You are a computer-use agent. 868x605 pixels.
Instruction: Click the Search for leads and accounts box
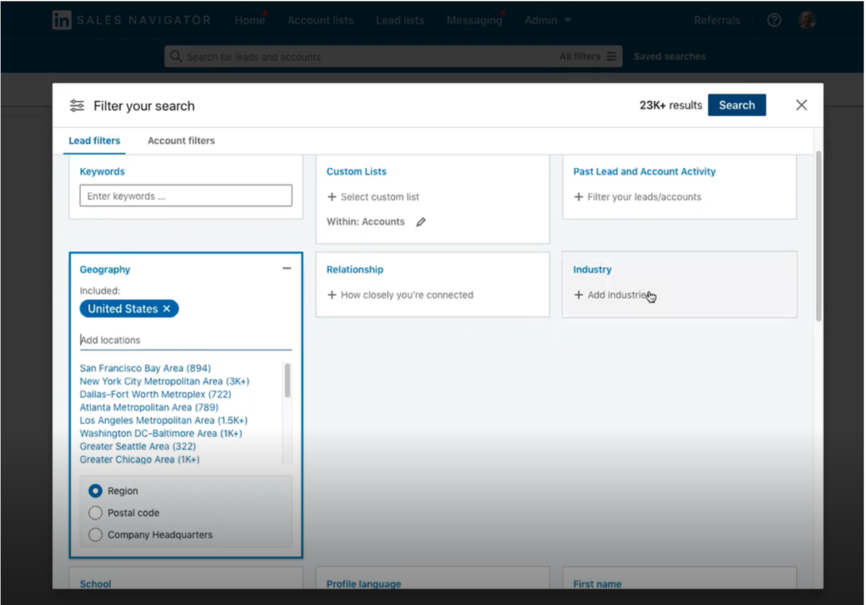(x=393, y=57)
